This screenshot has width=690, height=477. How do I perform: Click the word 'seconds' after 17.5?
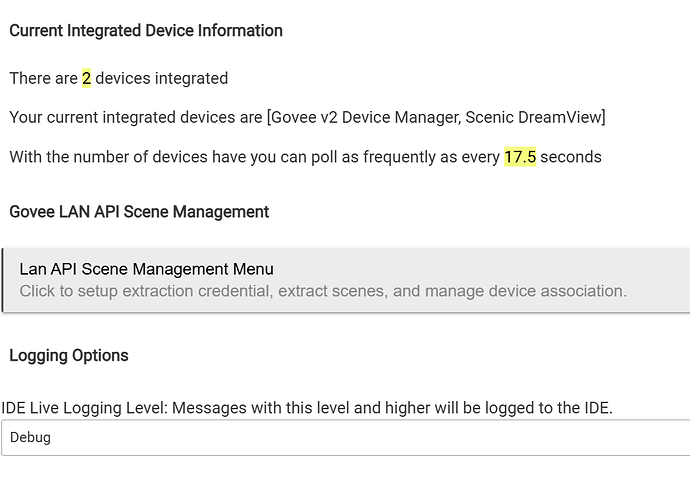coord(571,157)
